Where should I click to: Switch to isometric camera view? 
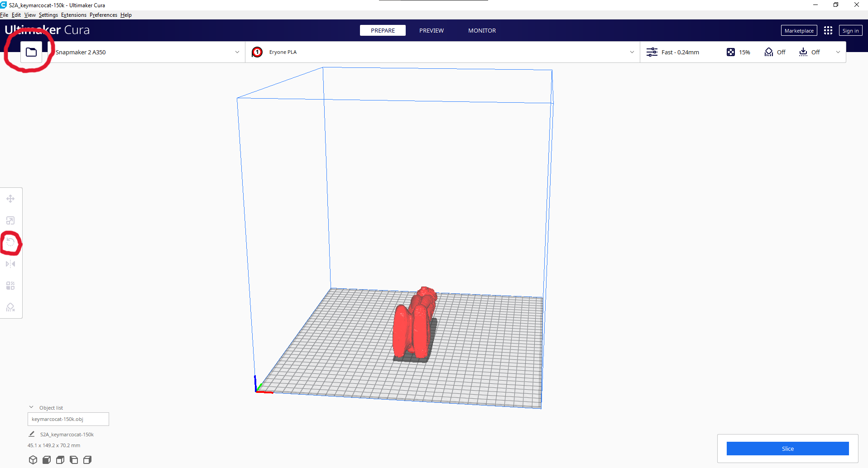click(x=33, y=459)
